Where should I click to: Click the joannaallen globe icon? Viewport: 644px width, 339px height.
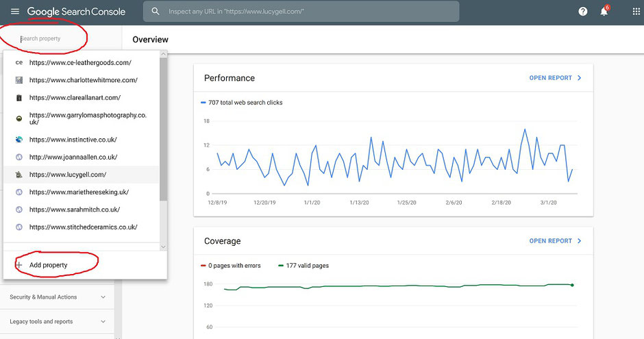19,158
